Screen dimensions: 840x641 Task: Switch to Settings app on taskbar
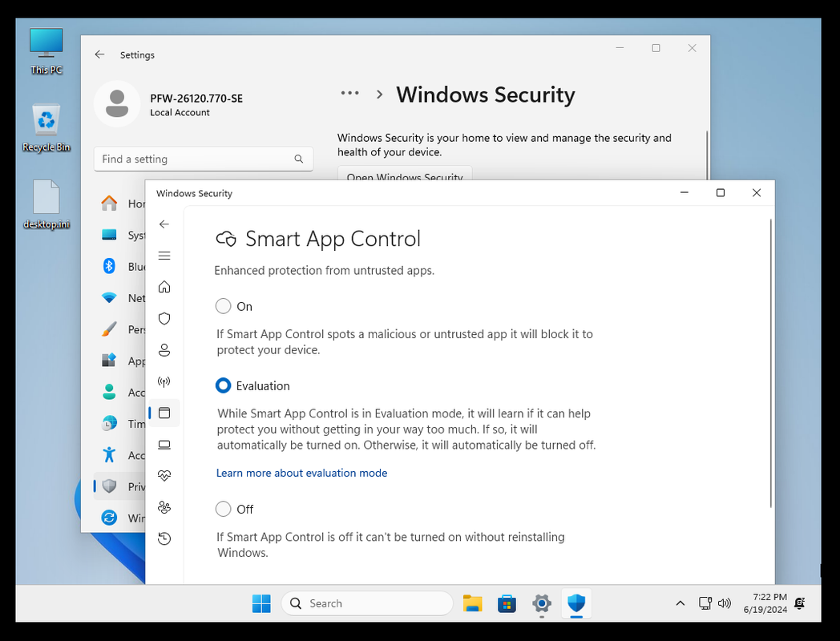pyautogui.click(x=542, y=603)
